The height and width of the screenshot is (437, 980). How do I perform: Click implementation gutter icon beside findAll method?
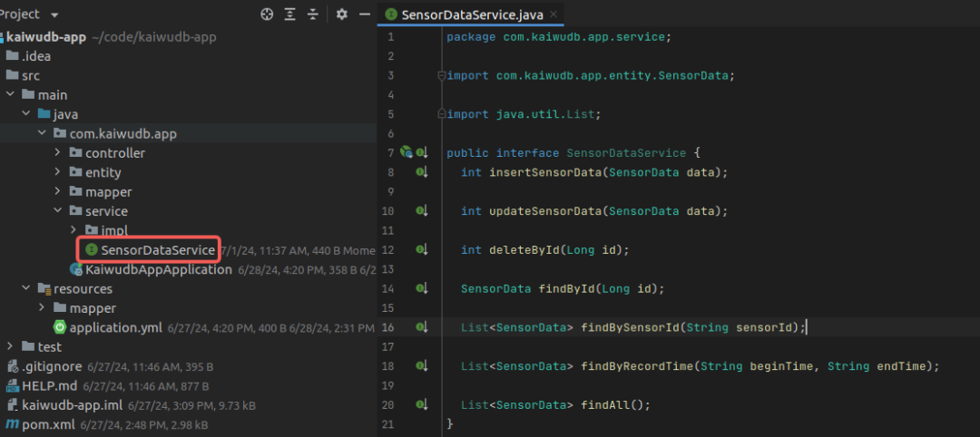click(x=421, y=404)
